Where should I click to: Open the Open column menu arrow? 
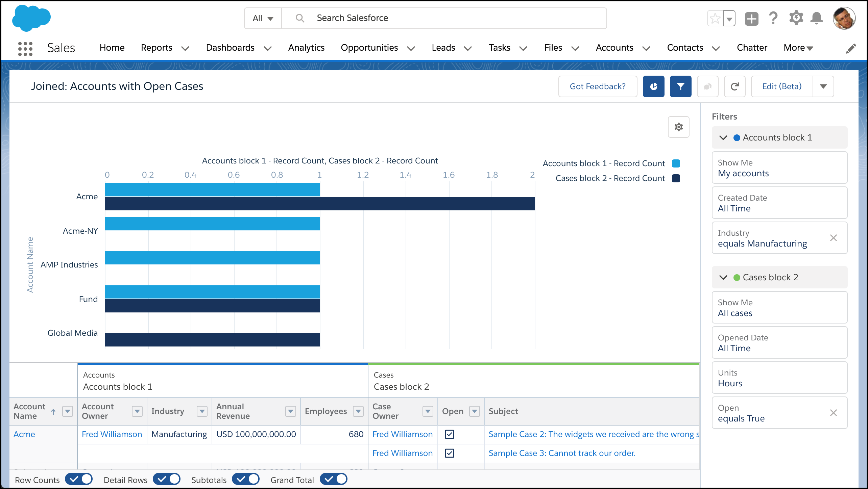point(475,411)
